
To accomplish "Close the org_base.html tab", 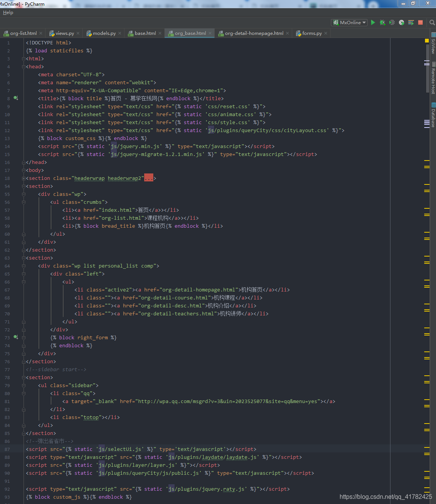I will point(210,33).
